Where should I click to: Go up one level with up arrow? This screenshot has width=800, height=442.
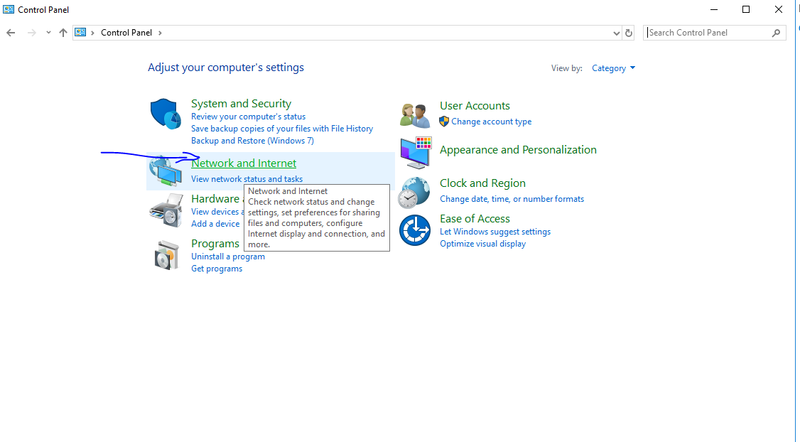(63, 33)
